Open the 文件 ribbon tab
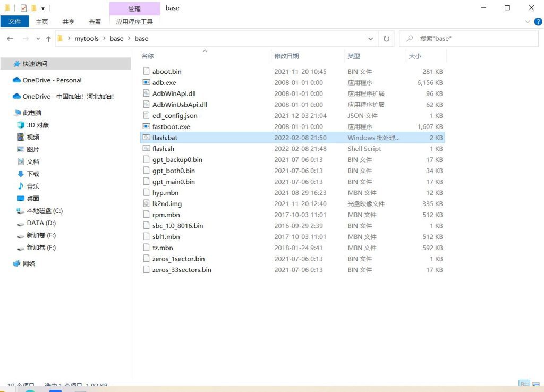Screen dimensions: 544x392 point(14,21)
